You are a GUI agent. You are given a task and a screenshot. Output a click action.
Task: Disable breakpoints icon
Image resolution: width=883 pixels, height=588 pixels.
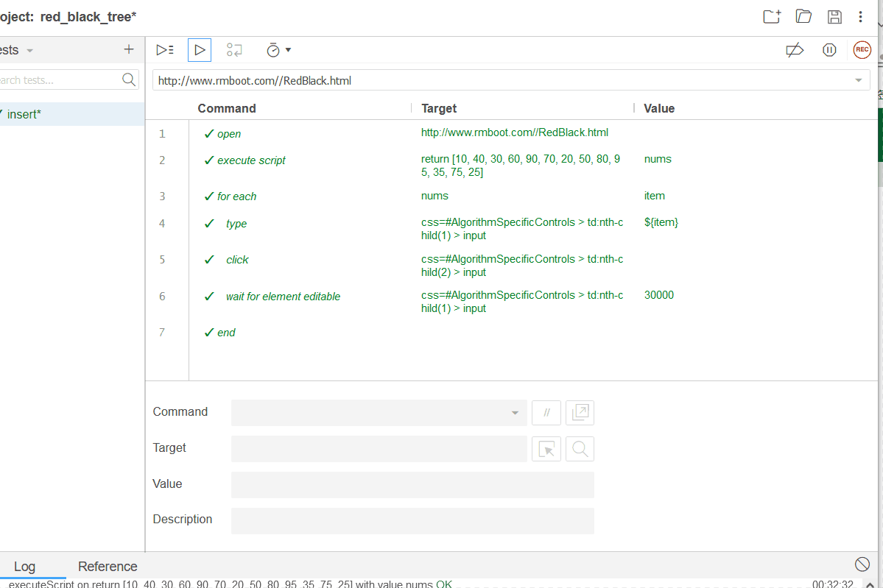795,50
